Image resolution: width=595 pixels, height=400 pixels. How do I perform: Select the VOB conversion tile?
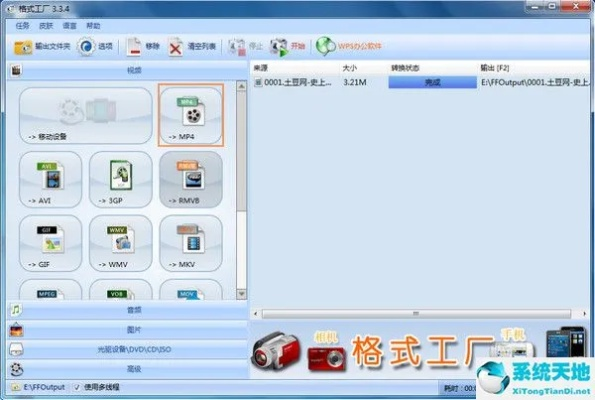pos(121,290)
